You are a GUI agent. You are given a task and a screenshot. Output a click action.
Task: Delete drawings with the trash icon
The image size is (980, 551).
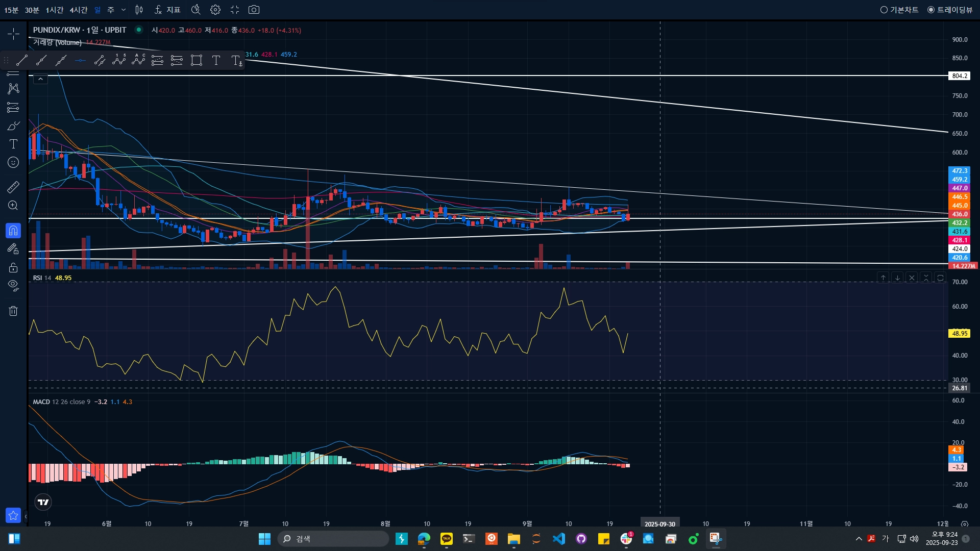click(x=13, y=311)
